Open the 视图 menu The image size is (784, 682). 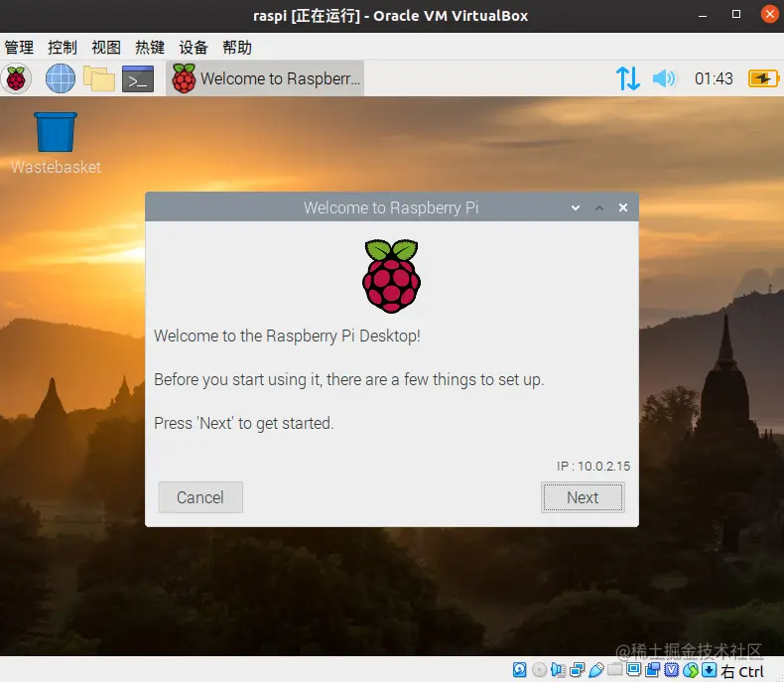pyautogui.click(x=106, y=48)
